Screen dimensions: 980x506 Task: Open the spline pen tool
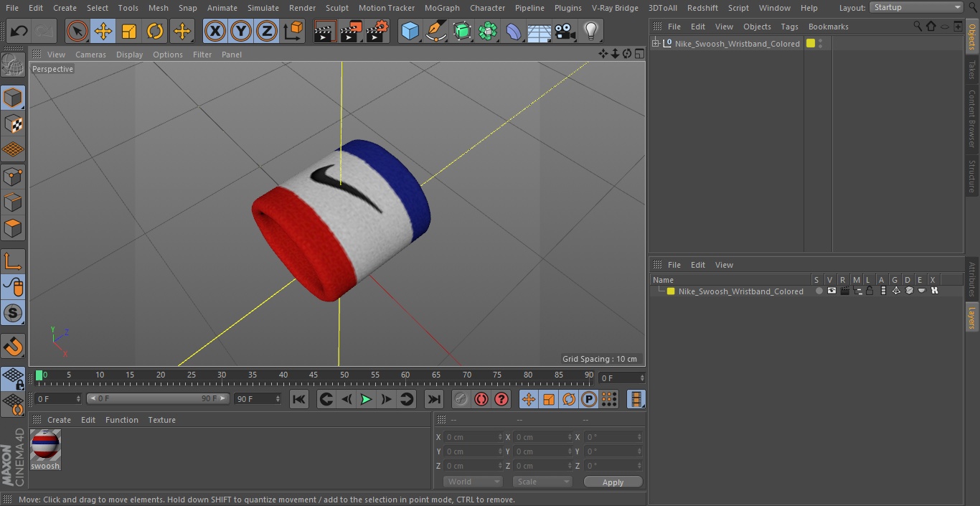(x=435, y=32)
